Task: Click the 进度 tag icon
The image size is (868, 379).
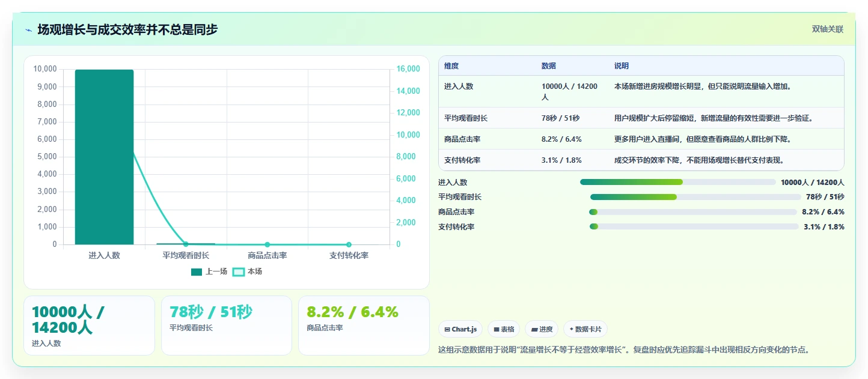Action: click(534, 329)
